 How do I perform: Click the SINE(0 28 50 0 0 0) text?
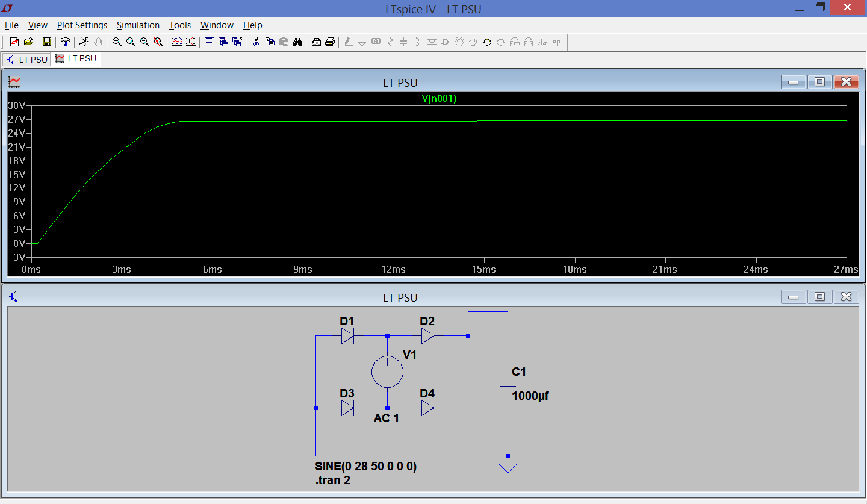pos(366,467)
